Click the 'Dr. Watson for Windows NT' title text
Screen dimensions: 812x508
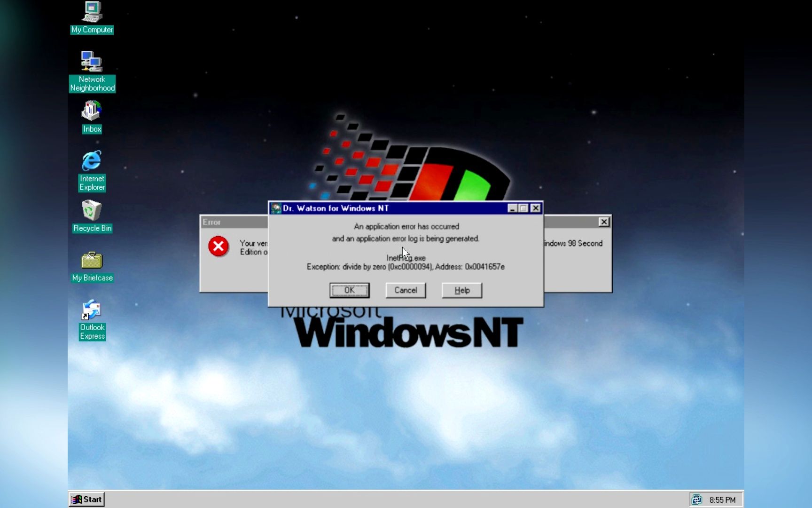[x=336, y=208]
